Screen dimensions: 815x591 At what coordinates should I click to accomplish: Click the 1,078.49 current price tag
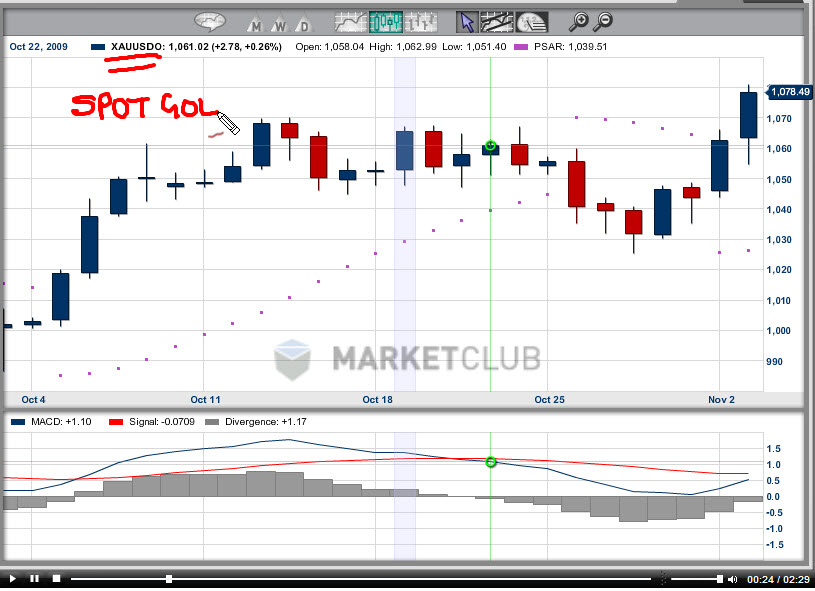tap(790, 92)
